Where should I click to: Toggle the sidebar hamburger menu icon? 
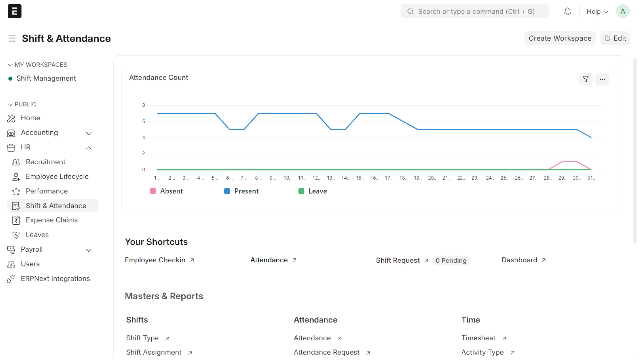pyautogui.click(x=12, y=38)
